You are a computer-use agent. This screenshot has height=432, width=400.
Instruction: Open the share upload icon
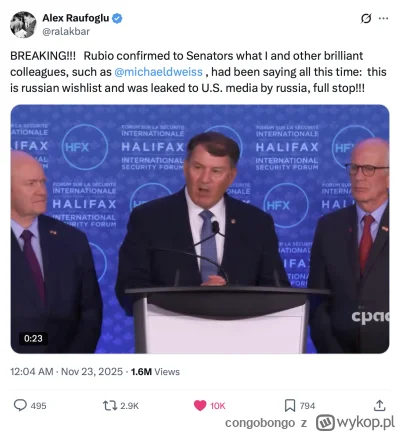[x=379, y=405]
